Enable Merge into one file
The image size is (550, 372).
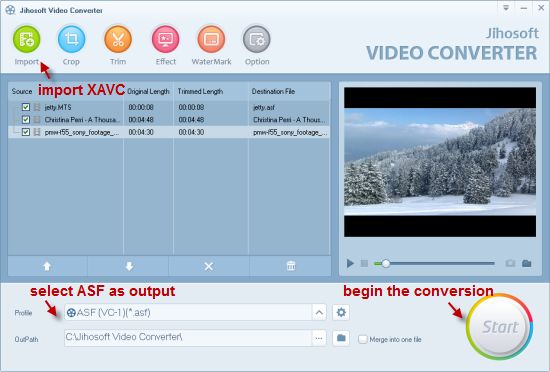(363, 339)
